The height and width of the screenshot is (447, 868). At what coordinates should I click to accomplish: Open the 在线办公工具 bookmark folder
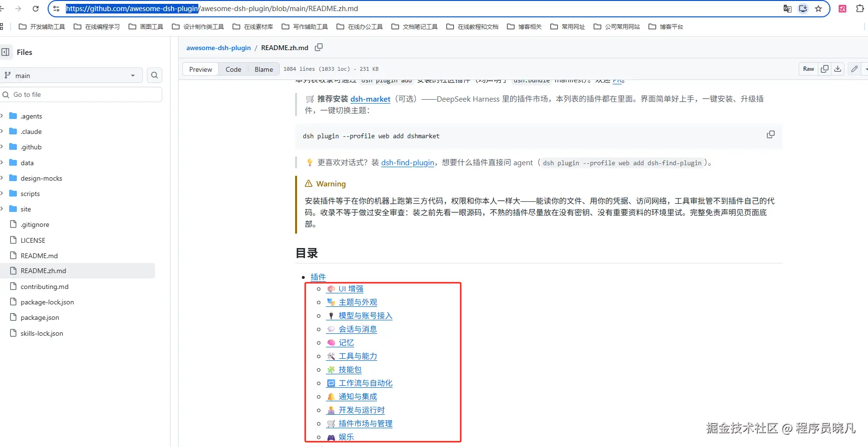(x=360, y=26)
